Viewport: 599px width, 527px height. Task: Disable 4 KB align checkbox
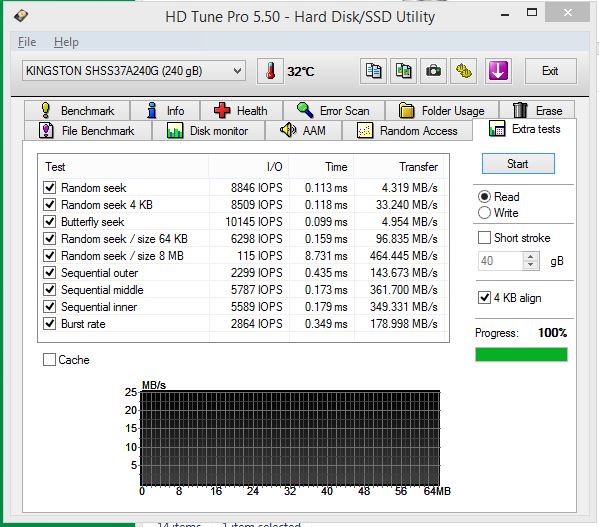click(484, 297)
